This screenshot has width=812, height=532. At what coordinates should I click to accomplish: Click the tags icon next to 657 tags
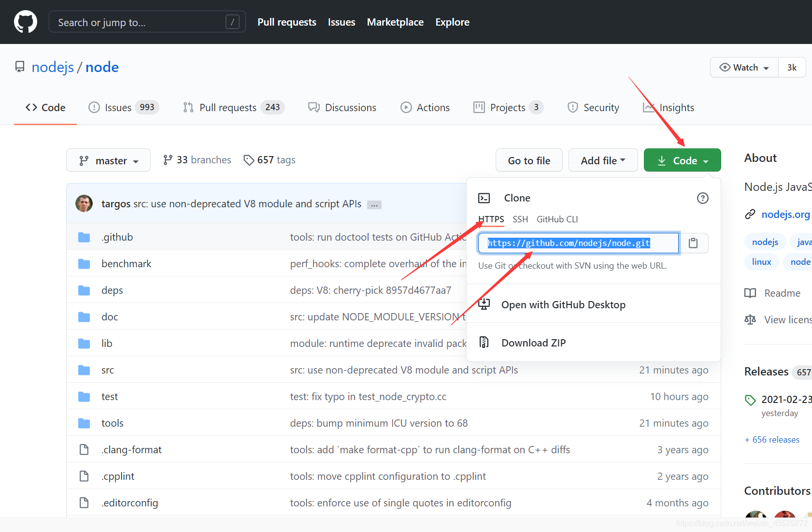249,160
